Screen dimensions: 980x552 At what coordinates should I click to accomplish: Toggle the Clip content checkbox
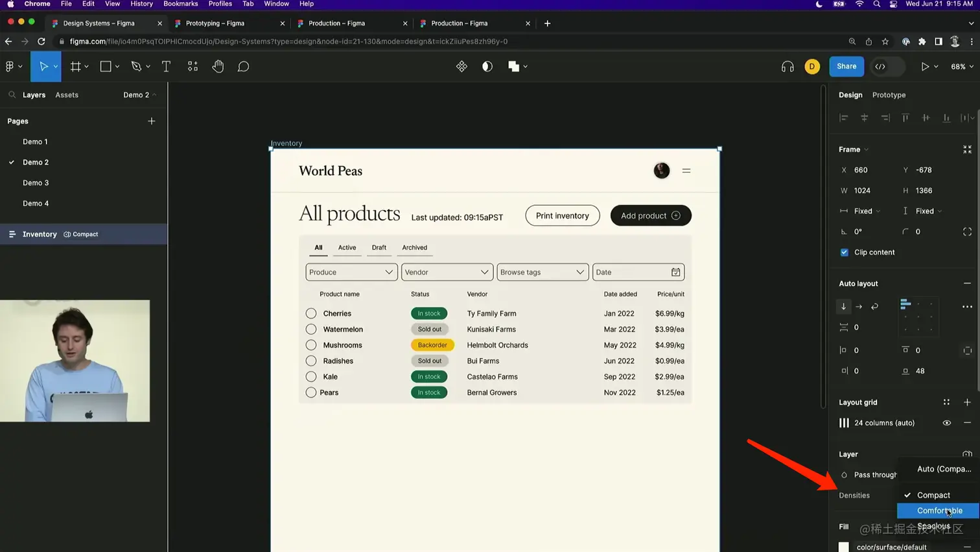[x=844, y=252]
